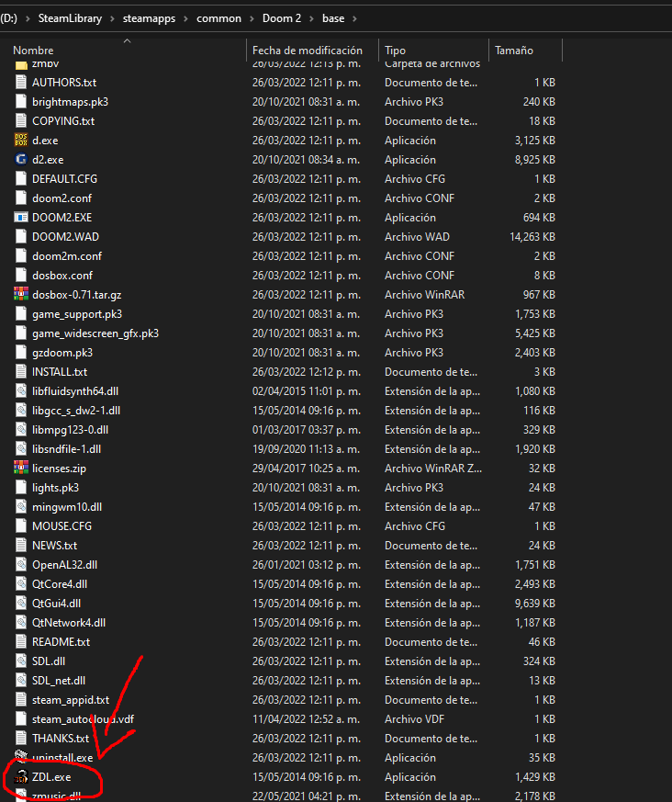Click the (D:) drive breadcrumb
Image resolution: width=672 pixels, height=802 pixels.
pyautogui.click(x=8, y=18)
